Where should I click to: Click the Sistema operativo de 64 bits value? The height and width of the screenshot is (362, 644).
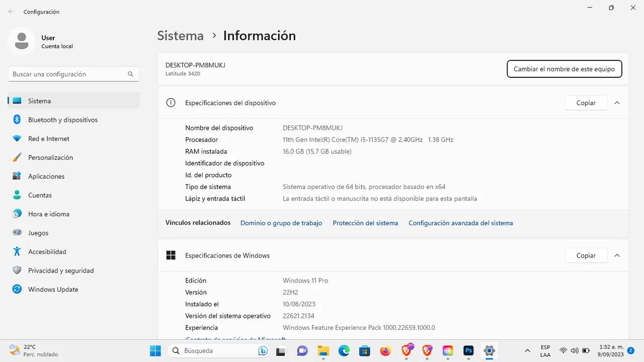click(x=364, y=187)
